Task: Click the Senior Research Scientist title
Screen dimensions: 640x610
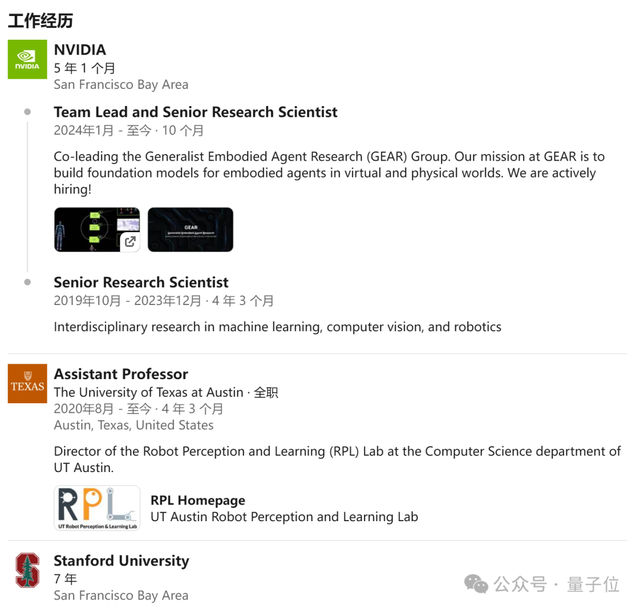Action: 141,283
